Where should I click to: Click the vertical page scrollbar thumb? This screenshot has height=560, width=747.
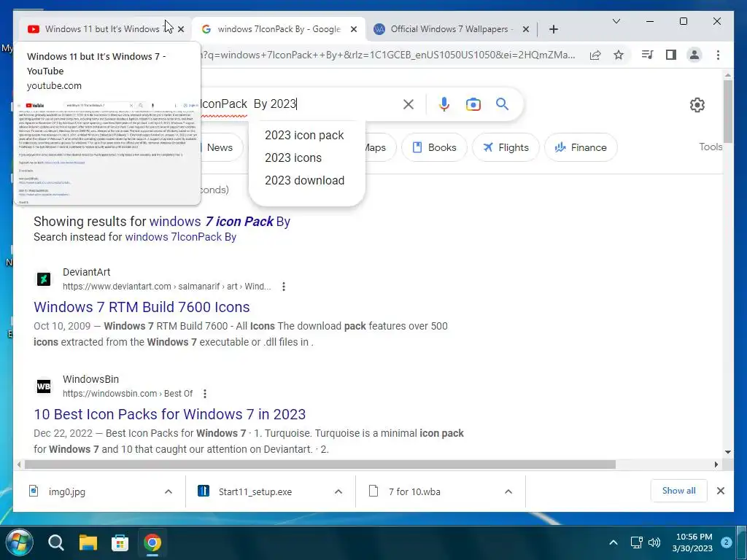pyautogui.click(x=727, y=112)
